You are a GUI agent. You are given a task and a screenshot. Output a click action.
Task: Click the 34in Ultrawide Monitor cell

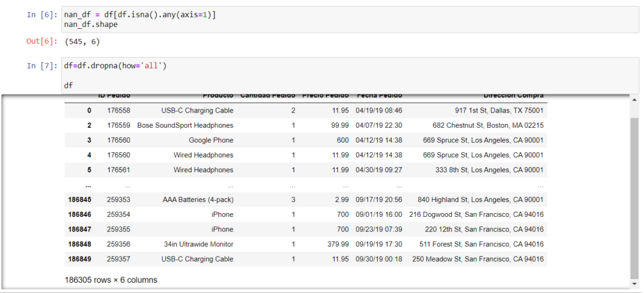coord(199,244)
